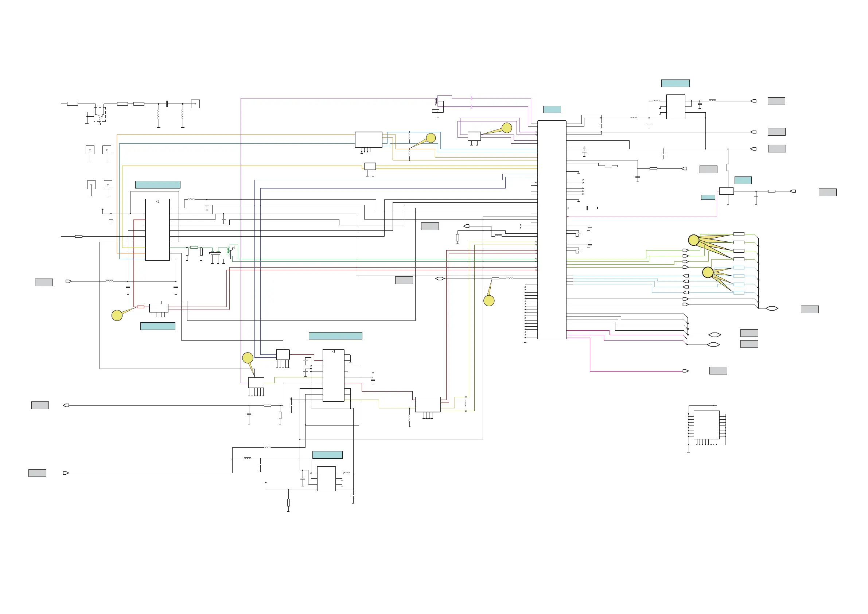Click the yellow callout fanning to four green-wire resistors
The image size is (868, 614).
coord(693,240)
